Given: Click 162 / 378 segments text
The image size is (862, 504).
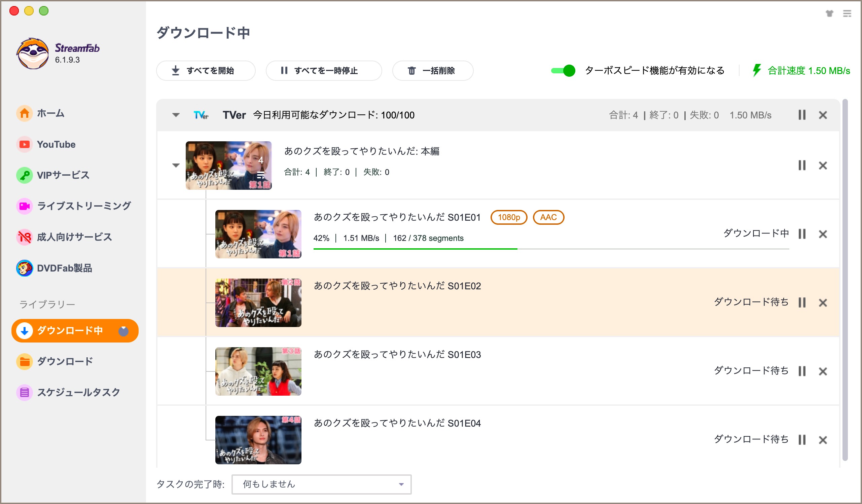Looking at the screenshot, I should tap(428, 238).
